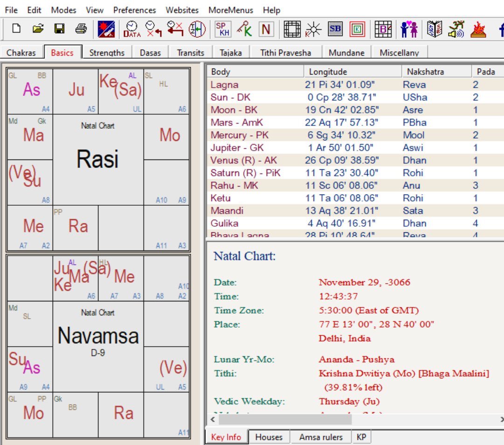Open birth DATA clock icon
The height and width of the screenshot is (445, 504).
(132, 29)
